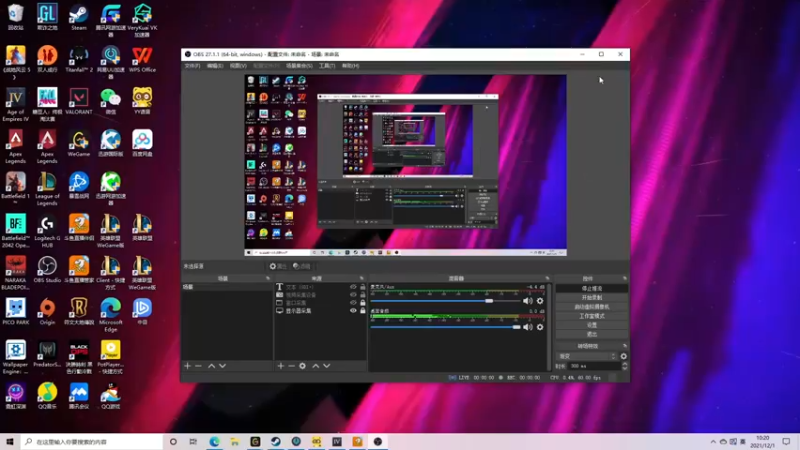The height and width of the screenshot is (450, 800).
Task: Open the scene transition type dropdown
Action: (587, 356)
